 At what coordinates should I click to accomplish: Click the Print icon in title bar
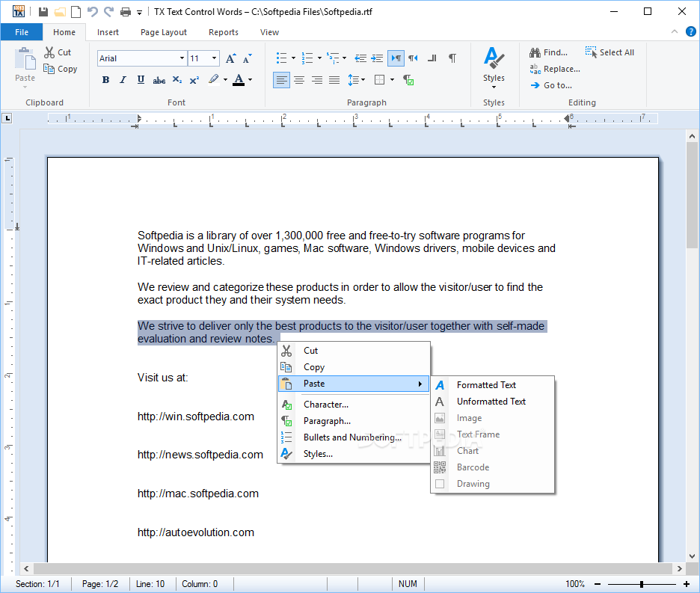[x=126, y=12]
